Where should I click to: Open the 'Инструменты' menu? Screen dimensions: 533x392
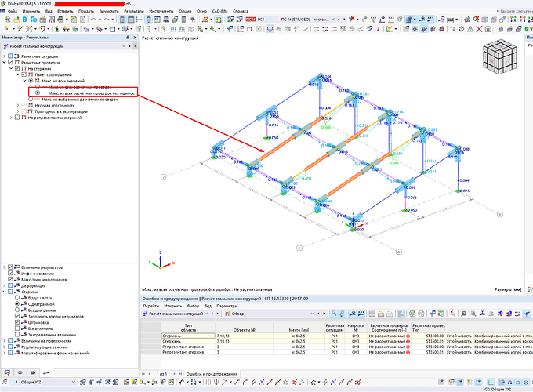point(161,11)
